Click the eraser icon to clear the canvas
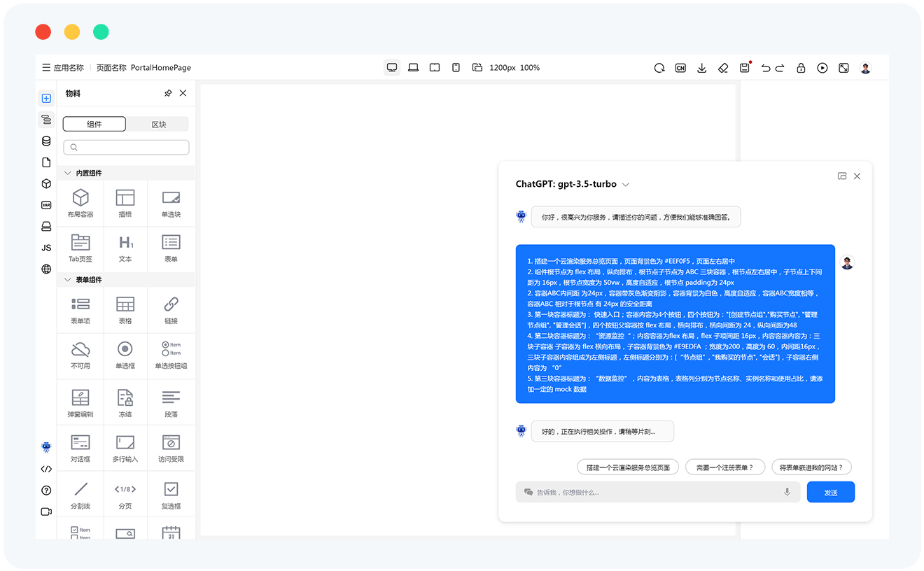Image resolution: width=924 pixels, height=571 pixels. [x=723, y=67]
